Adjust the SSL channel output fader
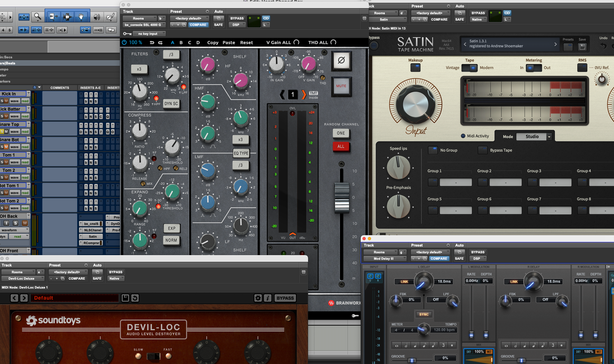The image size is (614, 364). coord(342,198)
